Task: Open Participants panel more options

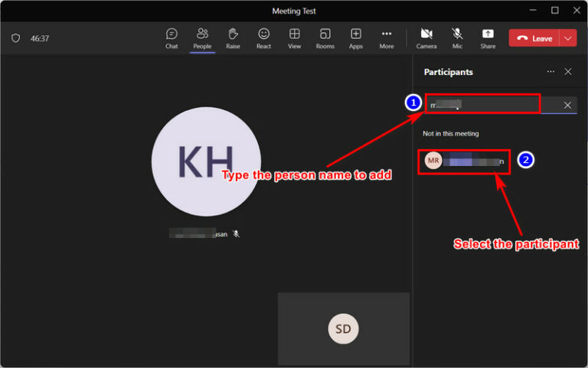Action: pyautogui.click(x=550, y=71)
